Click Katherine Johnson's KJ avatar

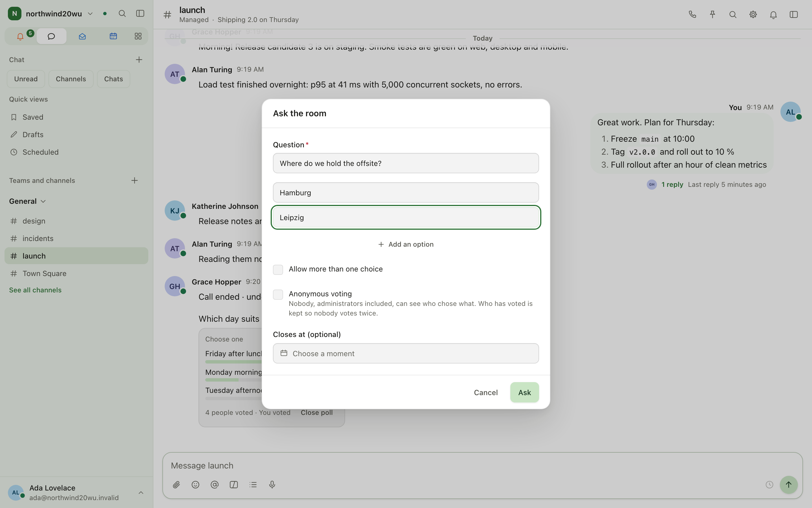[x=175, y=211]
